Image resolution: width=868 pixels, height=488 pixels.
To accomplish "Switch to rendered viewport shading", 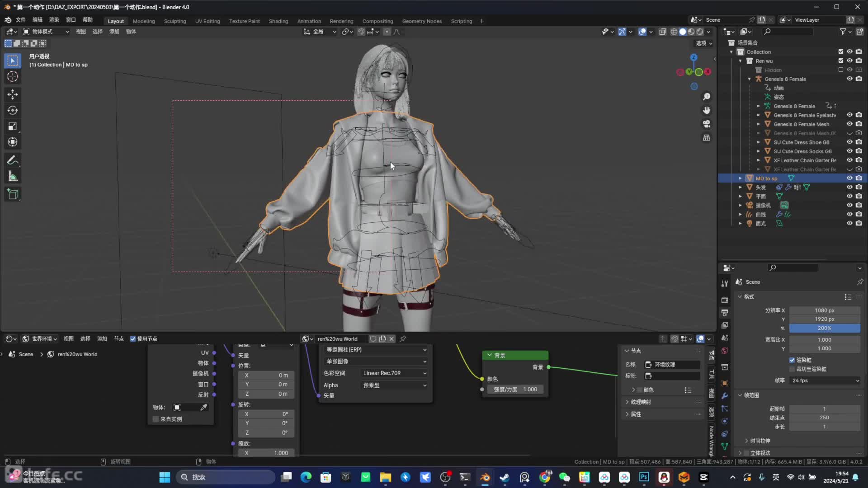I will click(x=700, y=32).
